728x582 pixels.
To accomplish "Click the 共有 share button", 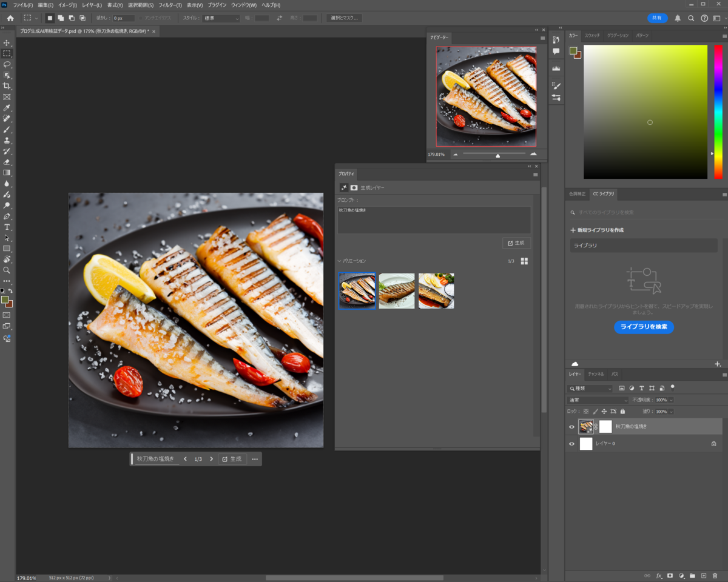I will tap(658, 18).
